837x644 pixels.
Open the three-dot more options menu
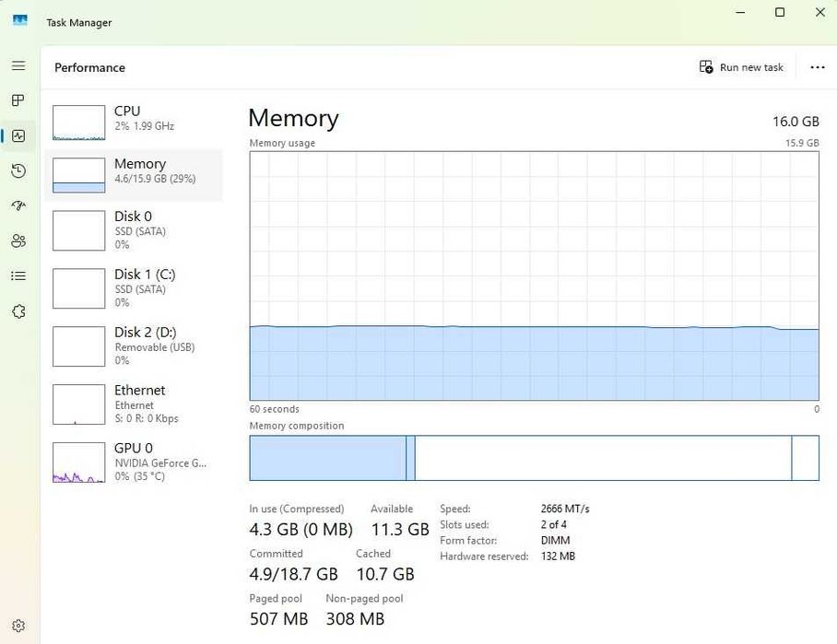[817, 67]
